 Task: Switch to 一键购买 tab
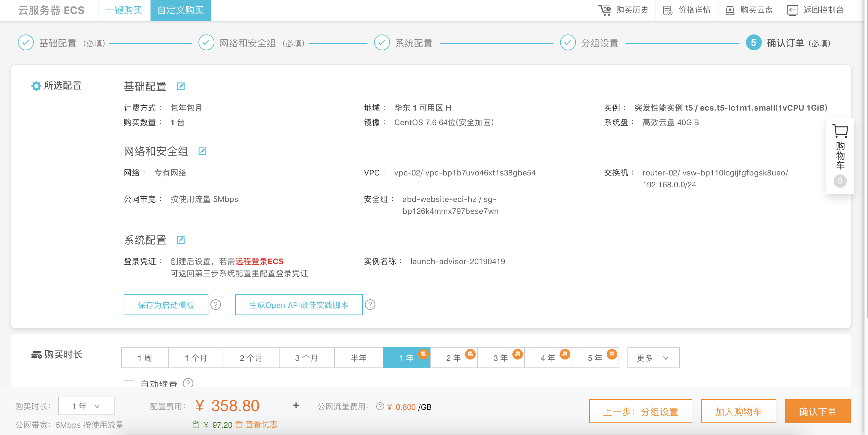(x=124, y=11)
